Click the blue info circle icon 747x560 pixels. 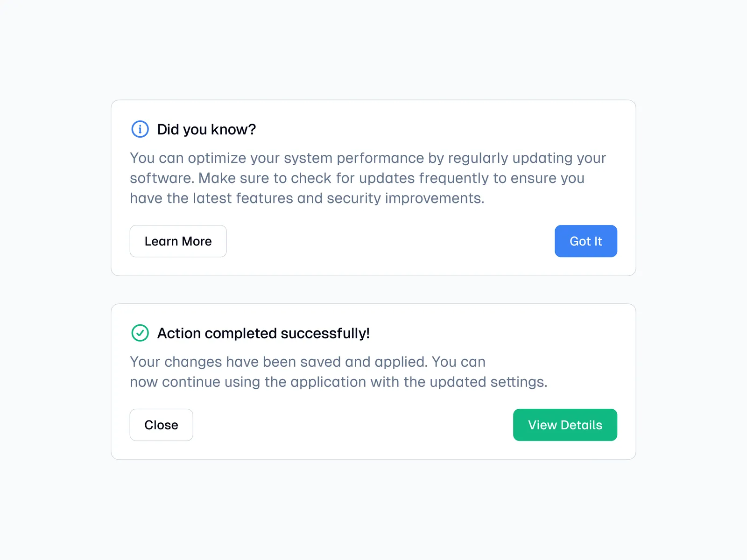click(140, 129)
